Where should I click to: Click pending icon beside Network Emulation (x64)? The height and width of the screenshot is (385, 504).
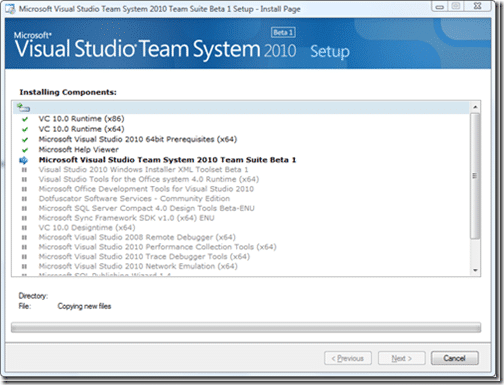click(24, 267)
